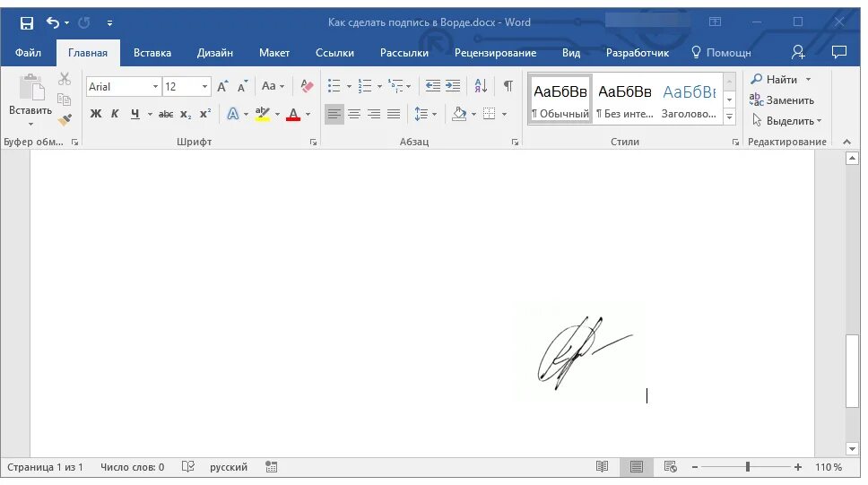
Task: Collapse the ribbon with the chevron
Action: click(x=846, y=142)
